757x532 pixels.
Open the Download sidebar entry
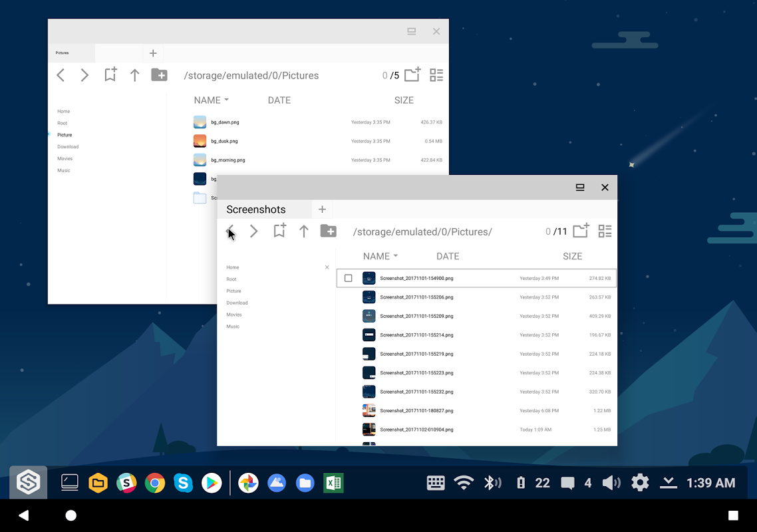click(237, 303)
